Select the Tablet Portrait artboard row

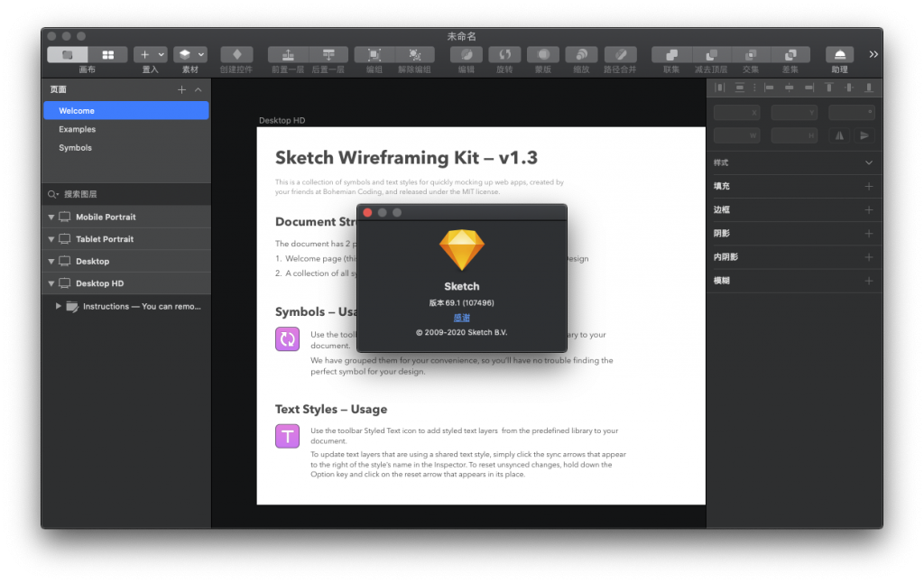[126, 239]
